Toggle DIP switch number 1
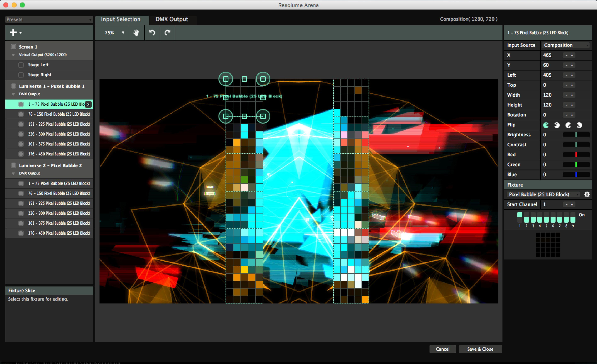Screen dimensions: 597x364 pos(520,217)
